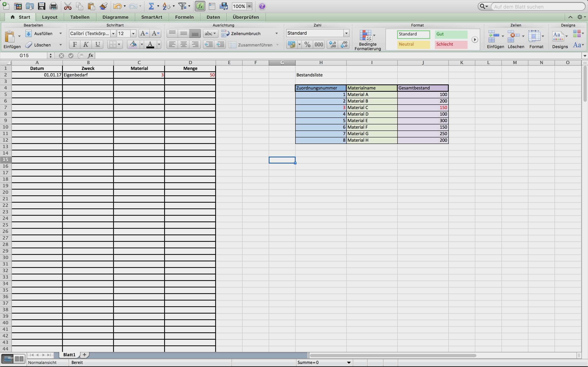Activate the Filter icon
Image resolution: width=588 pixels, height=367 pixels.
tap(183, 6)
